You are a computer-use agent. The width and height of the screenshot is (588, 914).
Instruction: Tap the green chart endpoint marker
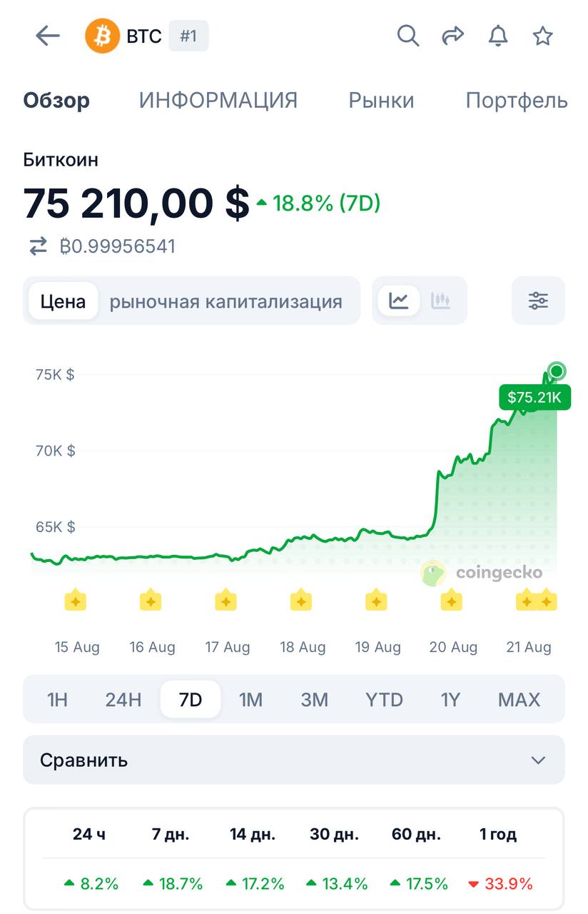pyautogui.click(x=557, y=371)
